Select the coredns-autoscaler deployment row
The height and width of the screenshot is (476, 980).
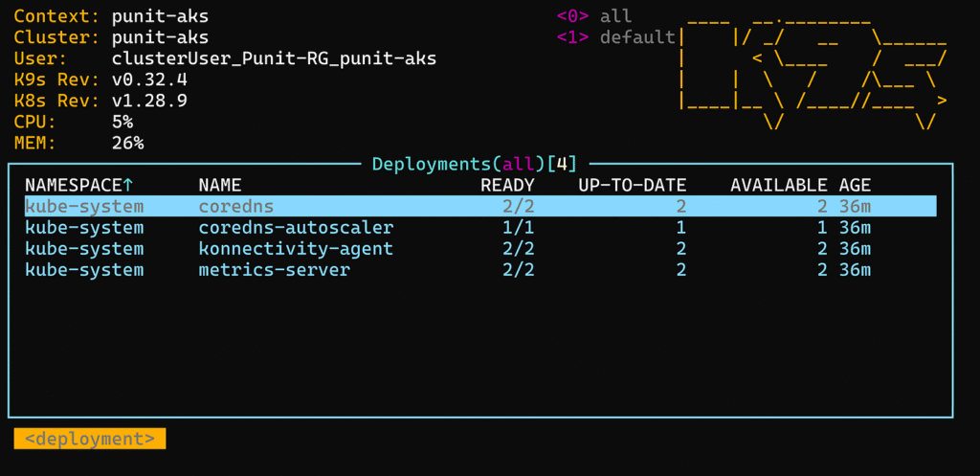tap(480, 228)
